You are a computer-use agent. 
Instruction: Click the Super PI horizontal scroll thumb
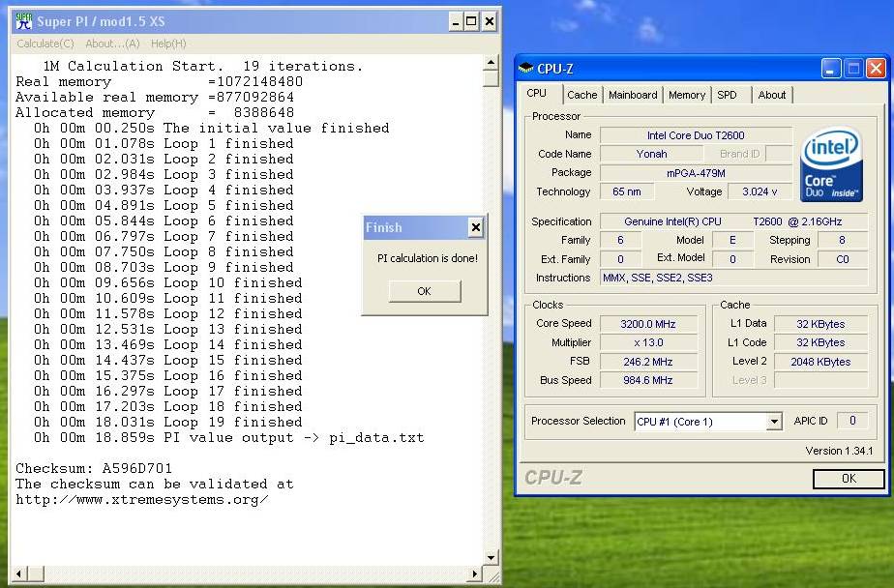coord(36,573)
